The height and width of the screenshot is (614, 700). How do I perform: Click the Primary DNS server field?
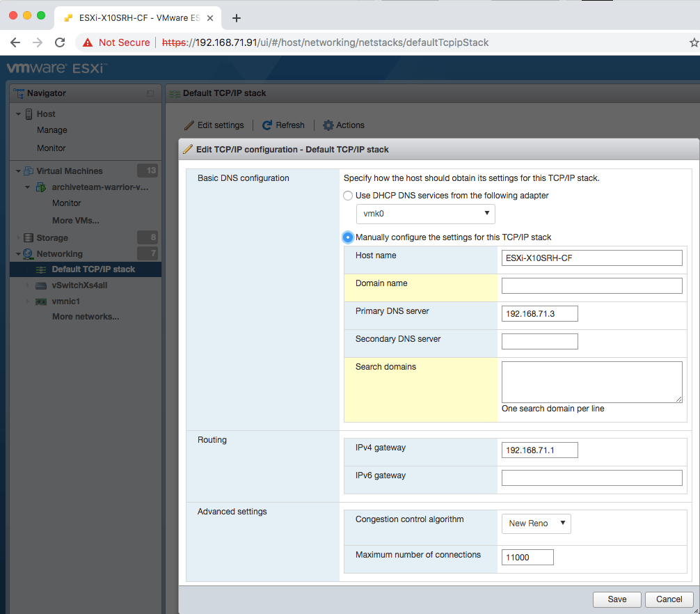click(x=539, y=314)
